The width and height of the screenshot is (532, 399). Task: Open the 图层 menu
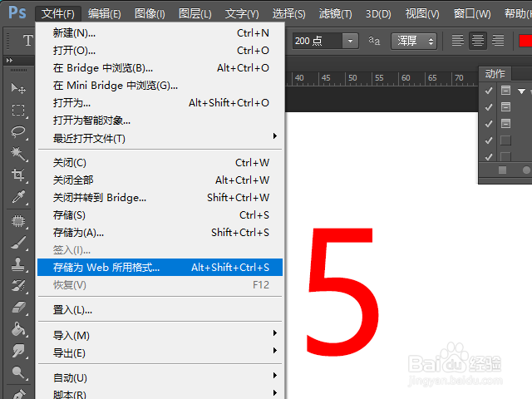click(x=195, y=13)
